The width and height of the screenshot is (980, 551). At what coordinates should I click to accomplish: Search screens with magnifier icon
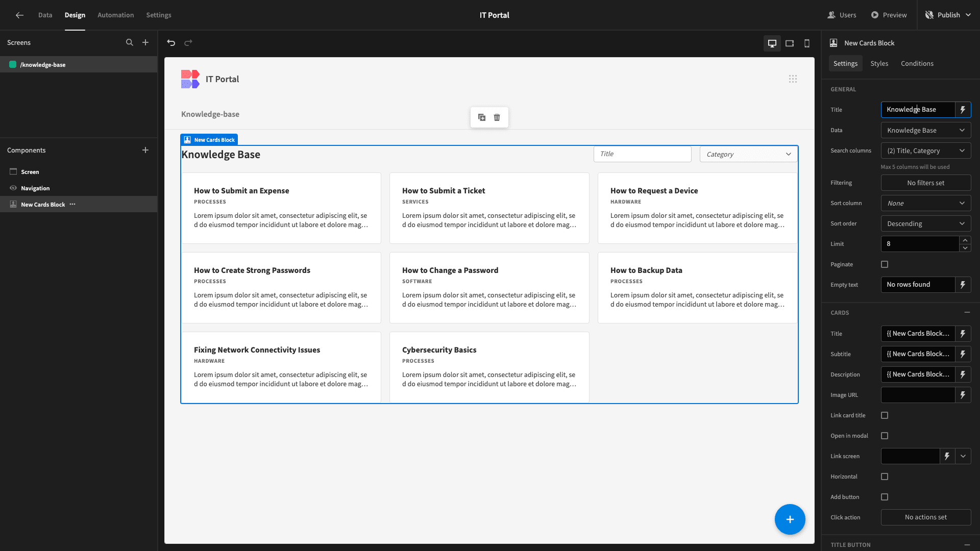click(130, 43)
